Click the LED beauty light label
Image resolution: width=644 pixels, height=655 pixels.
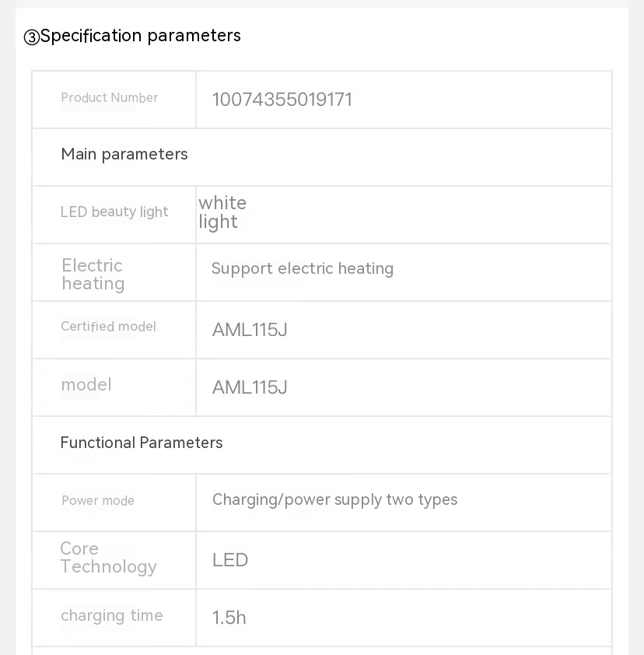point(114,212)
